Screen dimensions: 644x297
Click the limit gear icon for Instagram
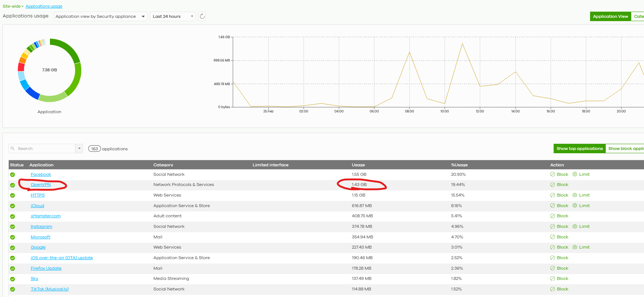click(x=575, y=226)
